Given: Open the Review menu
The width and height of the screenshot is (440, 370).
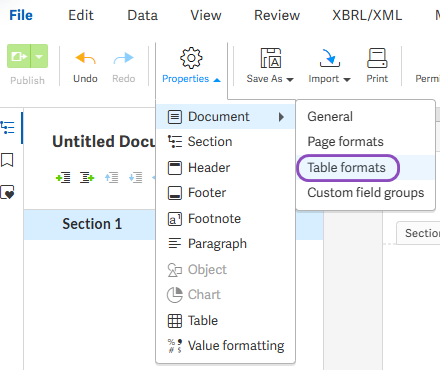Looking at the screenshot, I should (277, 15).
